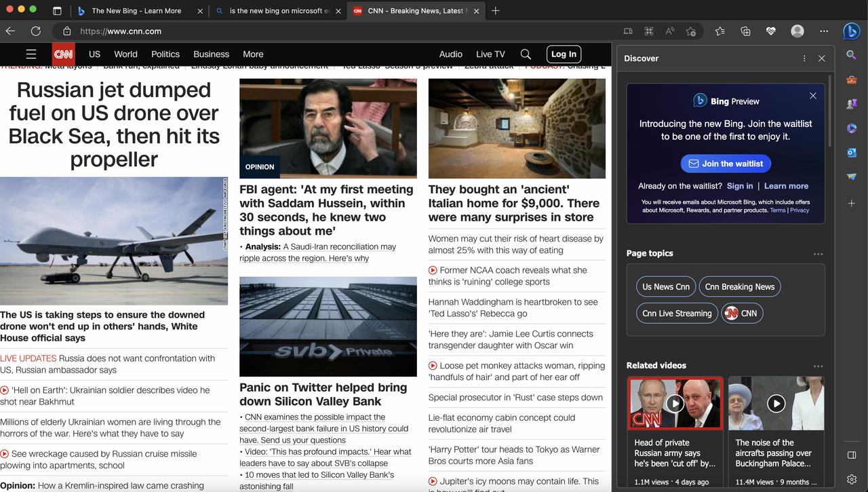This screenshot has width=868, height=492.
Task: Start Read aloud for this page
Action: coord(669,31)
